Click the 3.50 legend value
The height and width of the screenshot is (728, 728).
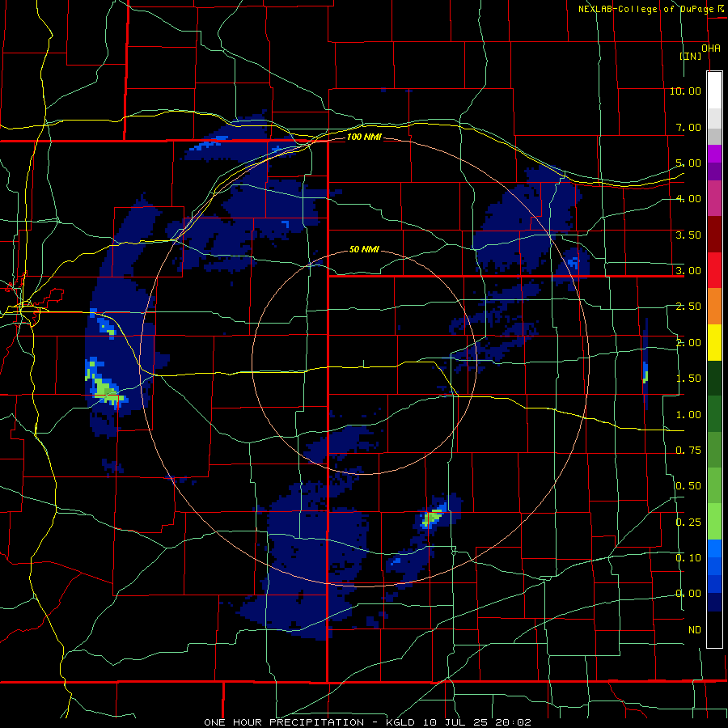(x=688, y=235)
